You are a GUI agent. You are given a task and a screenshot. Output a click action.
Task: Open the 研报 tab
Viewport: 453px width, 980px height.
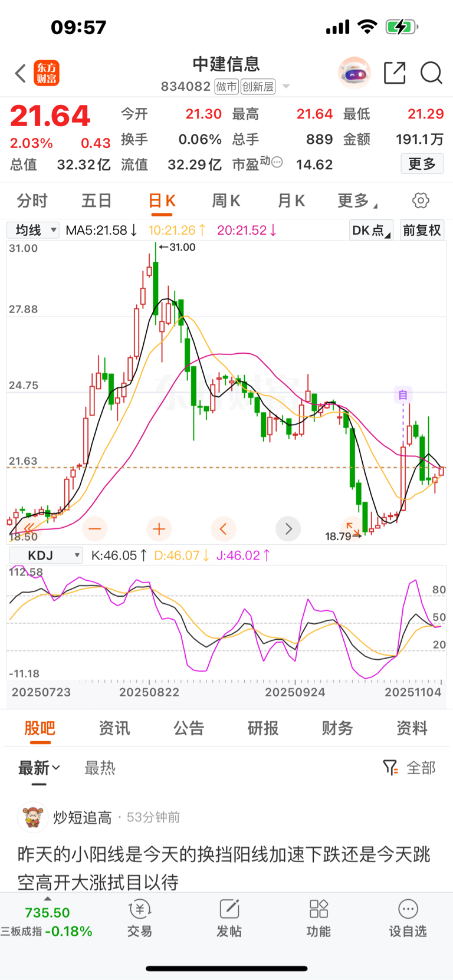pyautogui.click(x=263, y=728)
